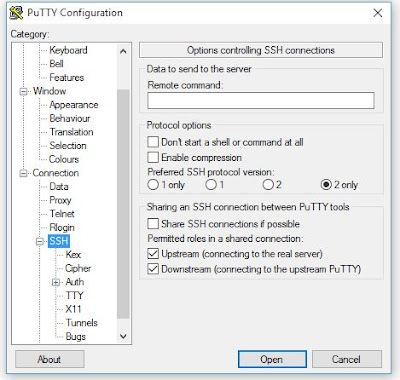The width and height of the screenshot is (400, 380).
Task: Enable compression checkbox
Action: point(153,157)
